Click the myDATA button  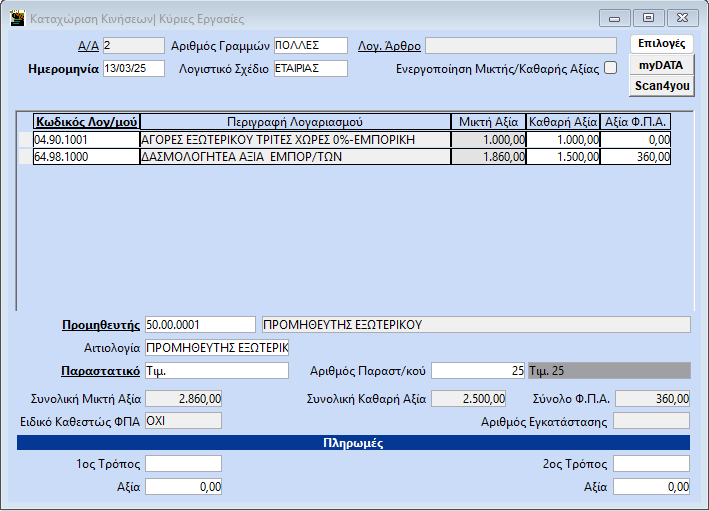pyautogui.click(x=661, y=66)
